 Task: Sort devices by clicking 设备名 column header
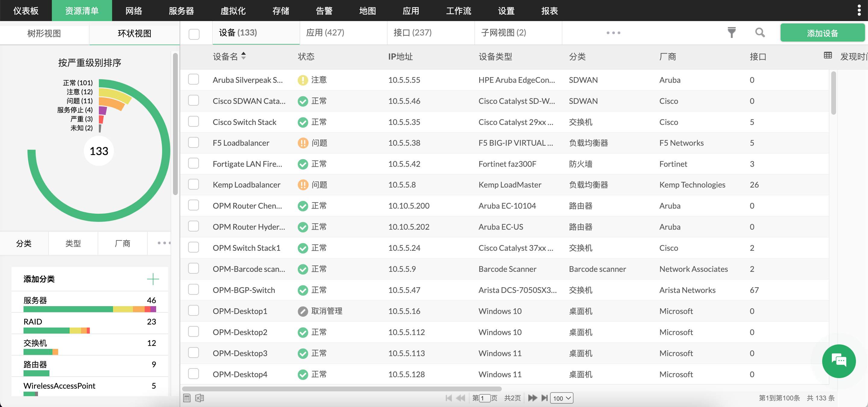pyautogui.click(x=229, y=56)
